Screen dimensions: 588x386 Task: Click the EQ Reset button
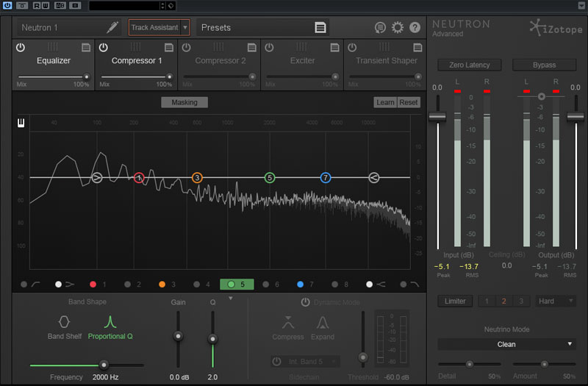409,102
